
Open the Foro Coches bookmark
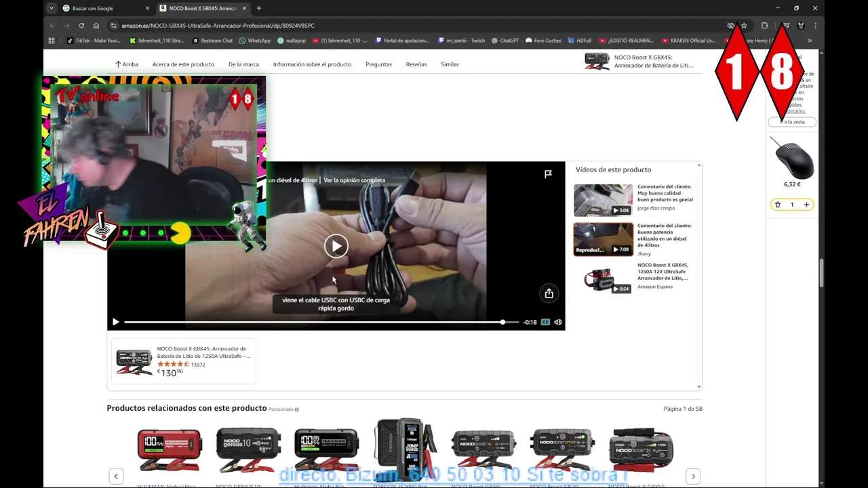coord(543,41)
